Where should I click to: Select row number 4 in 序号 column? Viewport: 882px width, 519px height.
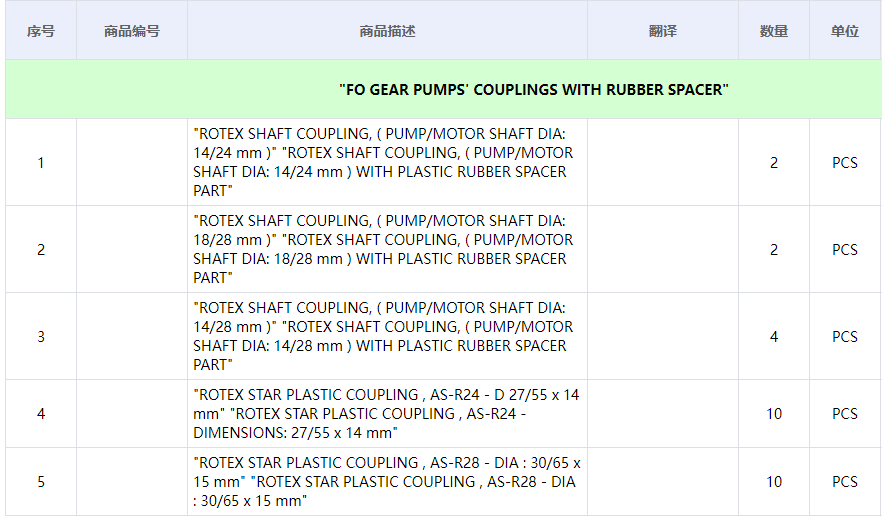(x=41, y=413)
